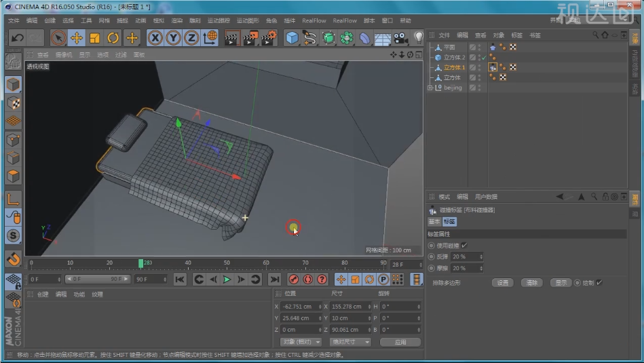Click the 设置 button
Image resolution: width=644 pixels, height=363 pixels.
tap(503, 283)
